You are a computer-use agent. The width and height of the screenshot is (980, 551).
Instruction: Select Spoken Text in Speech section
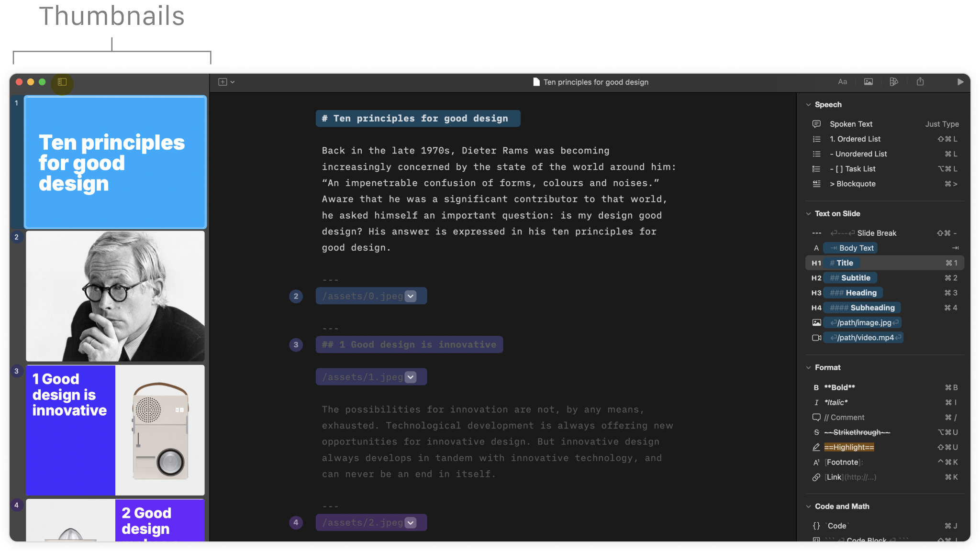[x=885, y=124]
